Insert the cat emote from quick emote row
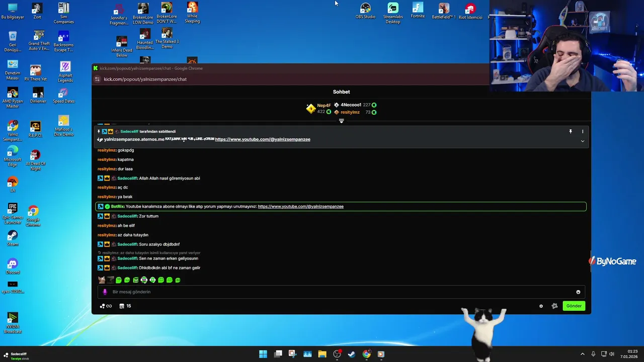Viewport: 644px width, 362px height. (x=102, y=280)
